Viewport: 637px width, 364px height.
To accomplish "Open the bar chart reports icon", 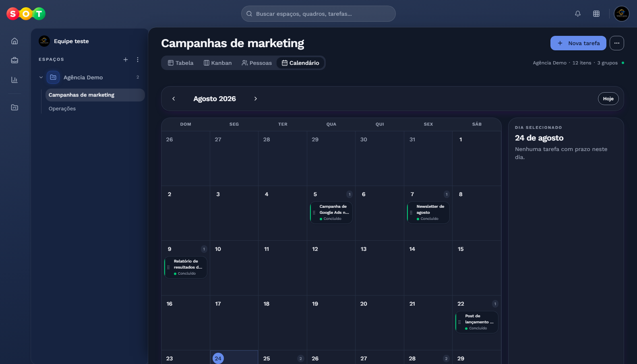I will [x=14, y=80].
